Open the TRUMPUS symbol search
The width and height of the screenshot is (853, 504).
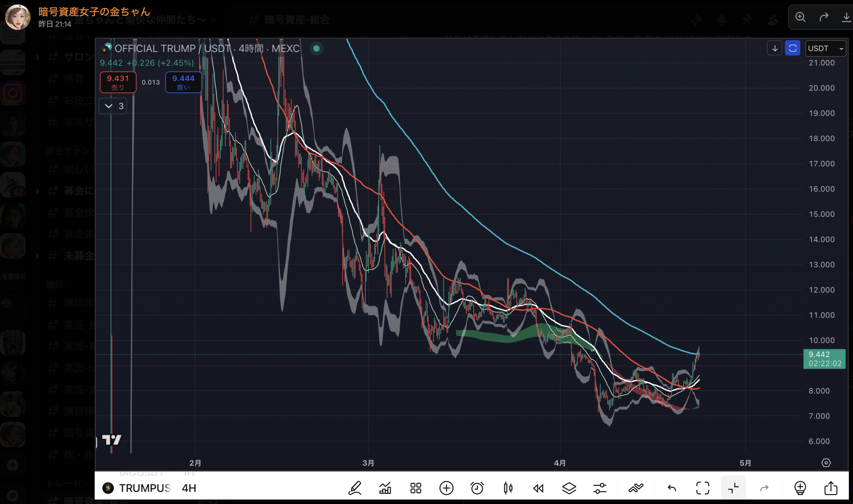(x=145, y=488)
